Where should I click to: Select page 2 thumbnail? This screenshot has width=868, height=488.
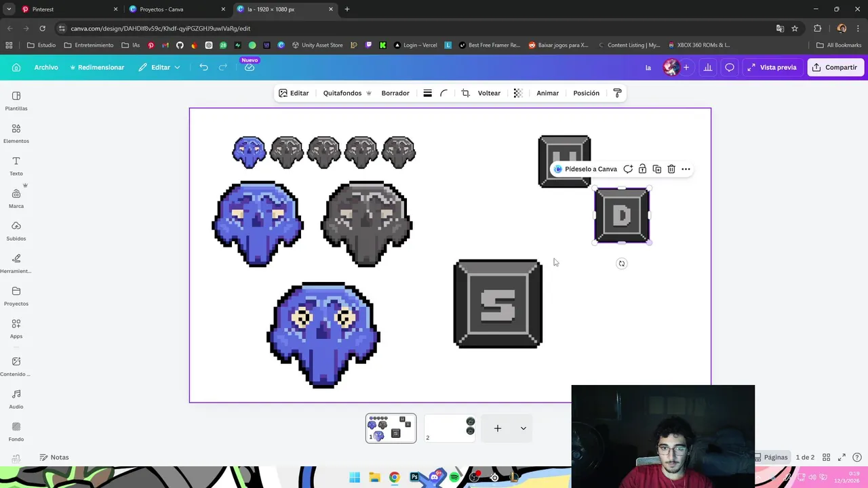coord(450,428)
